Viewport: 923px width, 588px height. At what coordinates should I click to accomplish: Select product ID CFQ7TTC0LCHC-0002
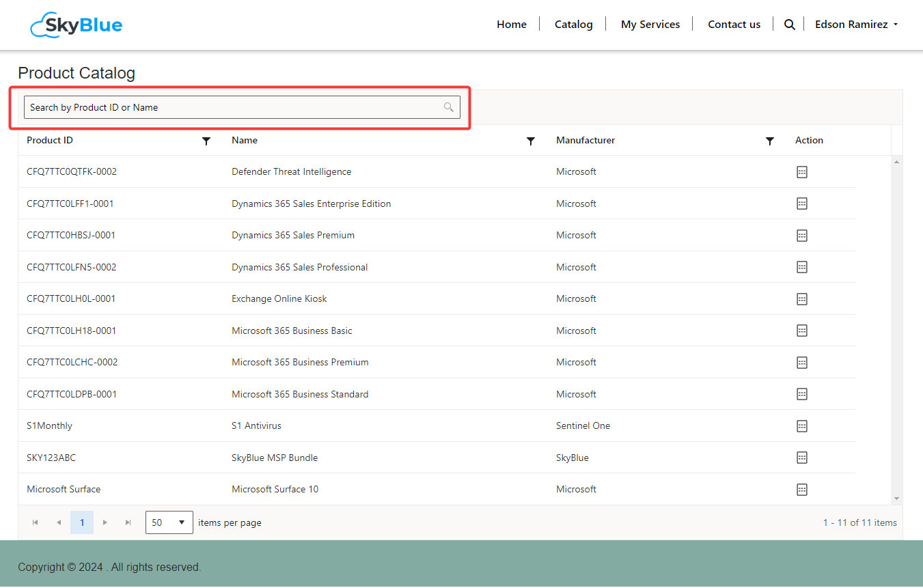[72, 363]
